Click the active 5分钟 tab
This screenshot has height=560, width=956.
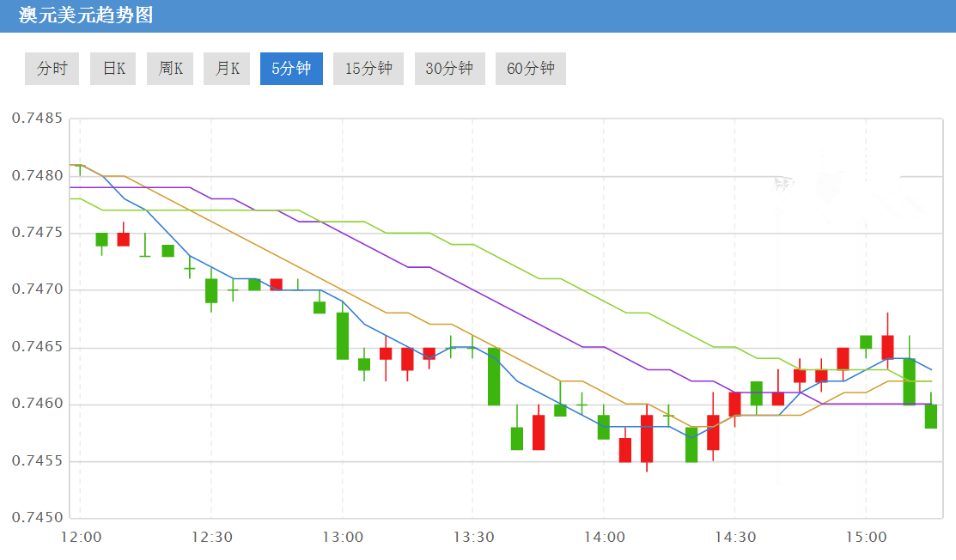(291, 69)
